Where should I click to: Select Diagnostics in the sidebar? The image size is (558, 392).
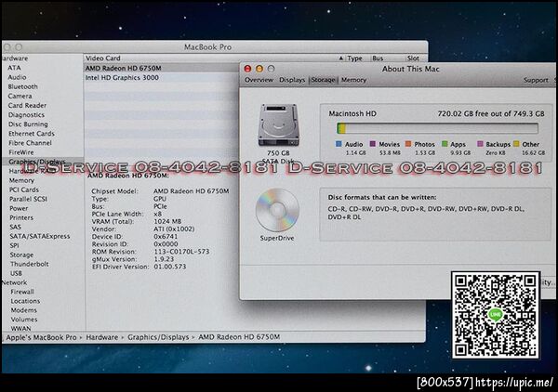coord(26,115)
